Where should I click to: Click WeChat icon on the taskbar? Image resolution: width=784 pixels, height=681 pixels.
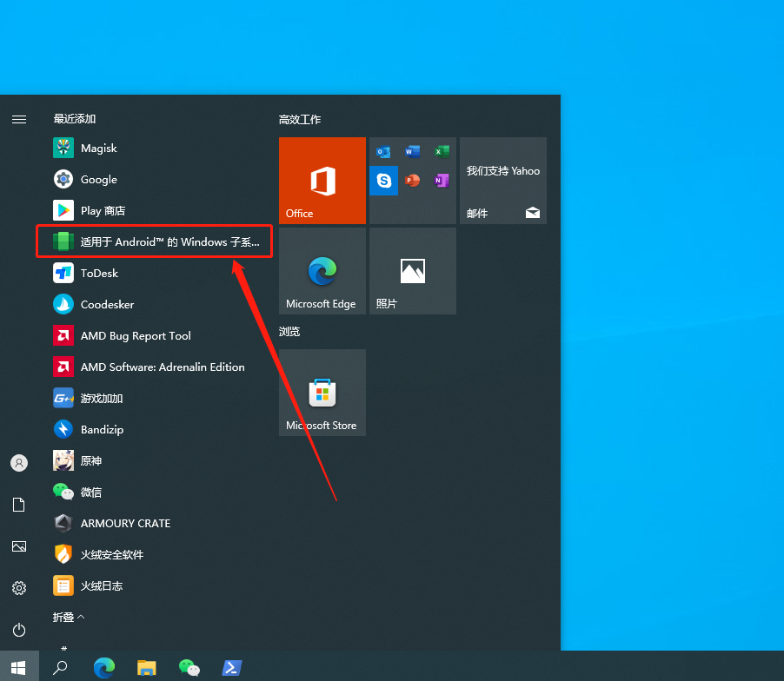click(189, 667)
